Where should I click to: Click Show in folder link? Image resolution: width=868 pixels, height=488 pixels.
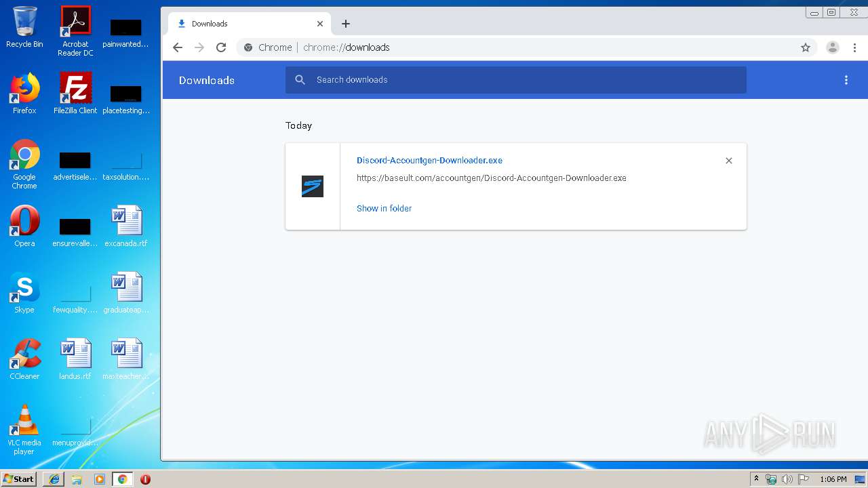384,208
